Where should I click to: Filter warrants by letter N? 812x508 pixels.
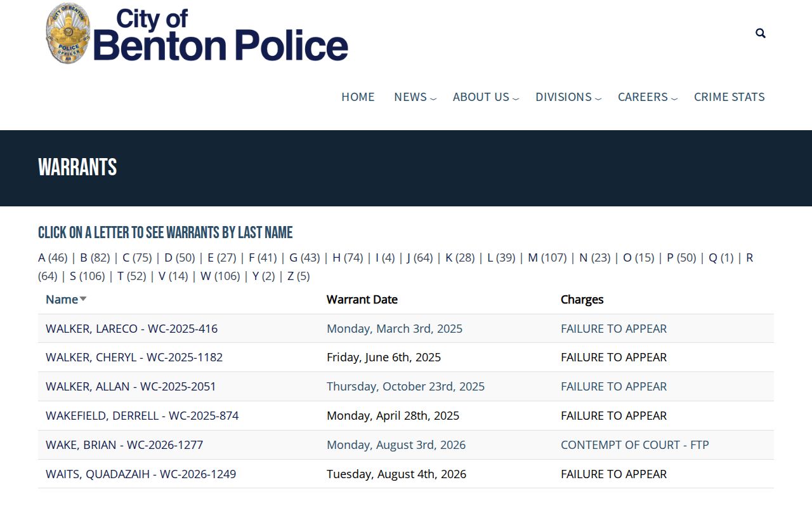(x=584, y=258)
